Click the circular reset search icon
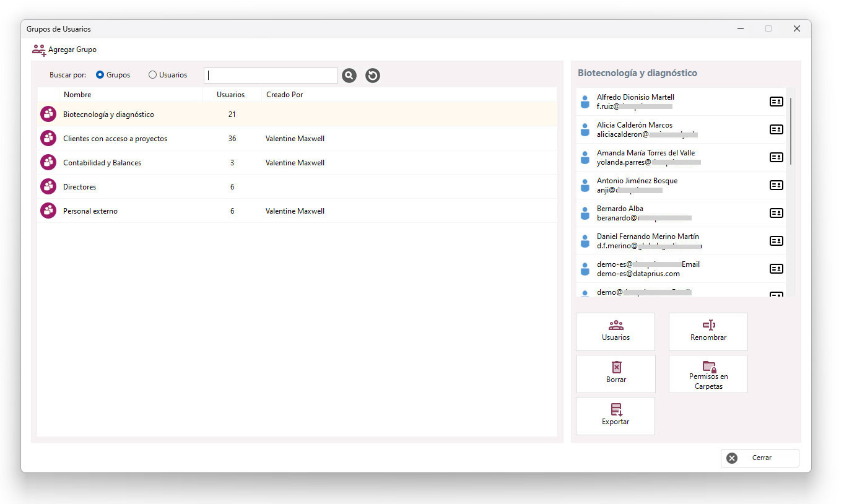The height and width of the screenshot is (504, 844). [372, 76]
